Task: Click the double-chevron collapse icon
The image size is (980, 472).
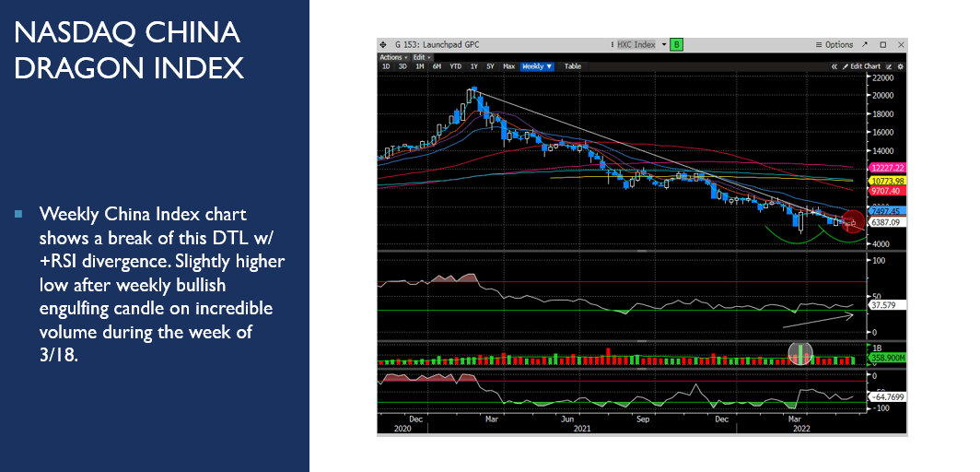Action: click(x=834, y=66)
